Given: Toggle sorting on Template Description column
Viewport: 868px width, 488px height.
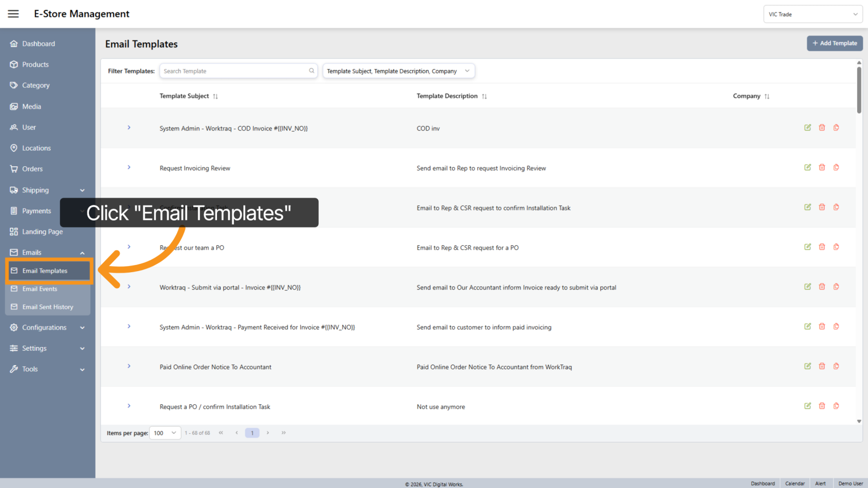Looking at the screenshot, I should coord(484,96).
